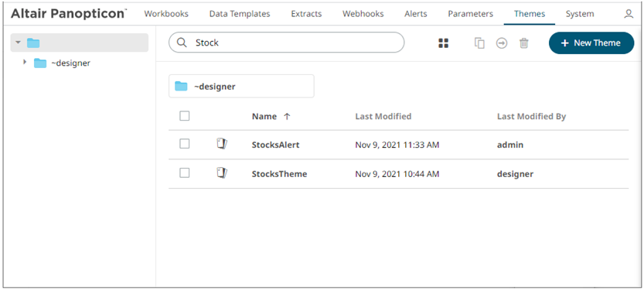Click the delete trash icon

[523, 43]
